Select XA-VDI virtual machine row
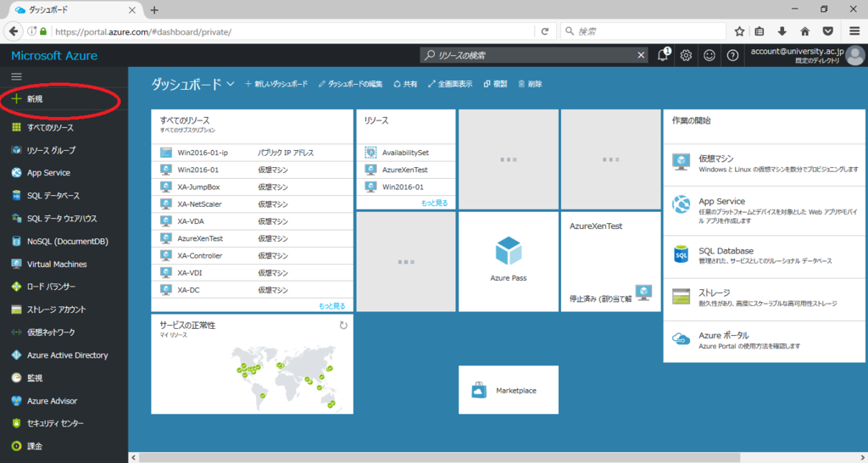 tap(252, 273)
